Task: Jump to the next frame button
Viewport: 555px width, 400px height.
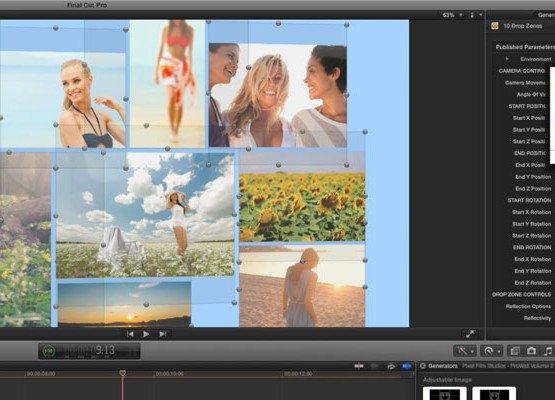Action: [x=162, y=334]
